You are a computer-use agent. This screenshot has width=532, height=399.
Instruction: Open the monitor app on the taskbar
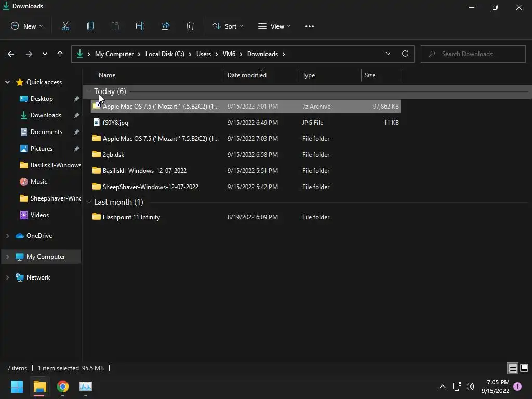(x=86, y=387)
